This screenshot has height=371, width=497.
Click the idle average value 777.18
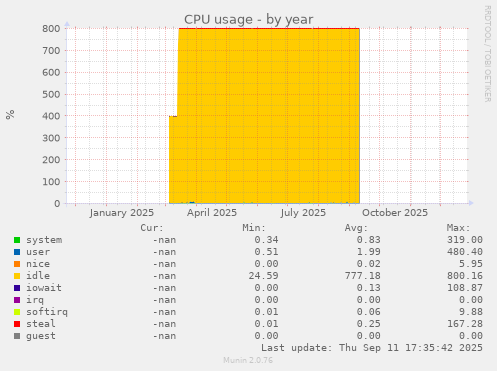point(363,276)
